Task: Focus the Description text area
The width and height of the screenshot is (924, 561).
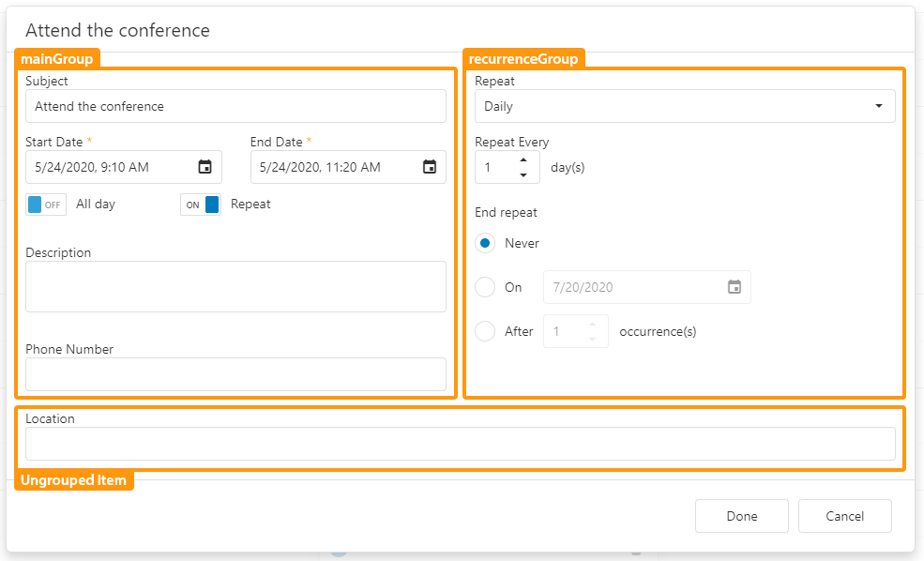Action: (x=235, y=286)
